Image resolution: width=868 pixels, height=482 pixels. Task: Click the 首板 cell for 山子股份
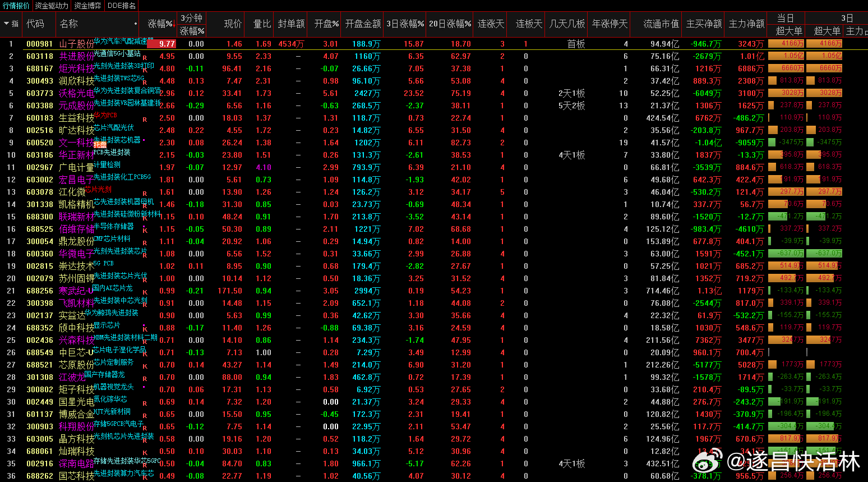click(576, 44)
